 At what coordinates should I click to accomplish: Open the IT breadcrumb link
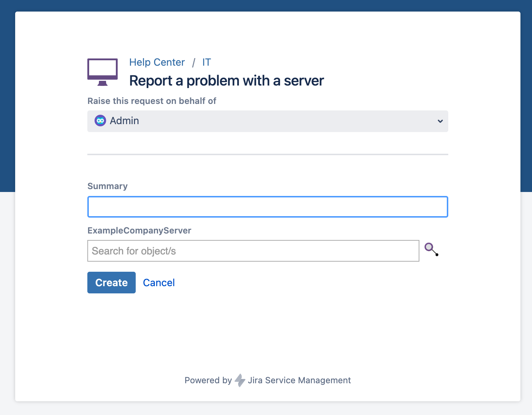pos(206,62)
